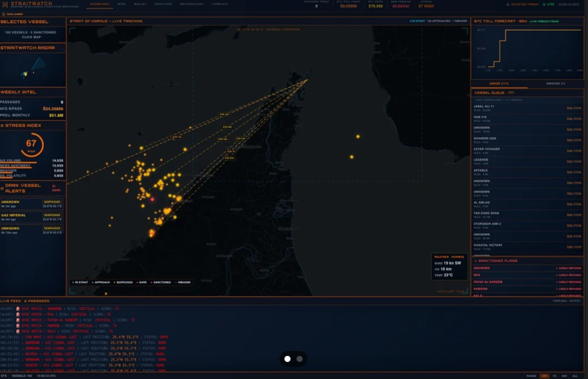Go to the Sanctions tab

[x=163, y=4]
